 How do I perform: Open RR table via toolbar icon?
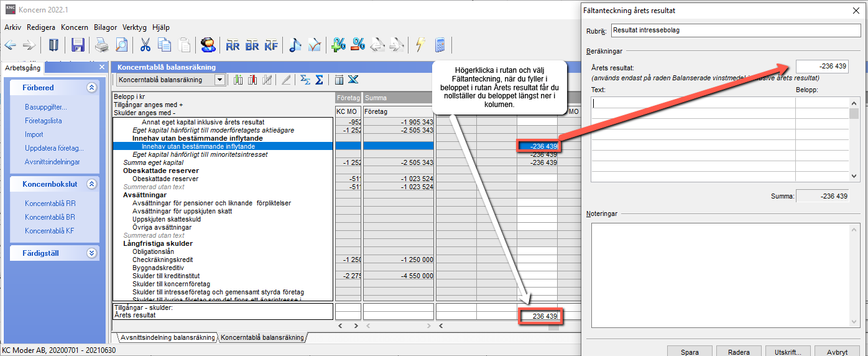point(233,45)
